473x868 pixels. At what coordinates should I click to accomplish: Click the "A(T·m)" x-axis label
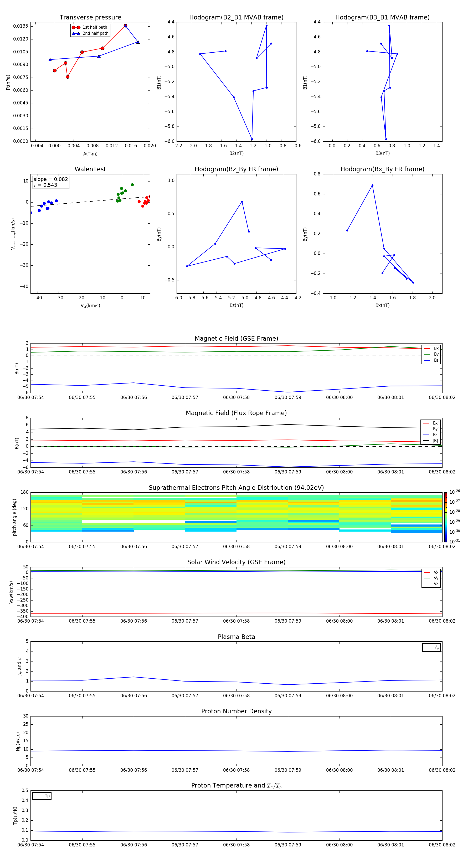[90, 154]
